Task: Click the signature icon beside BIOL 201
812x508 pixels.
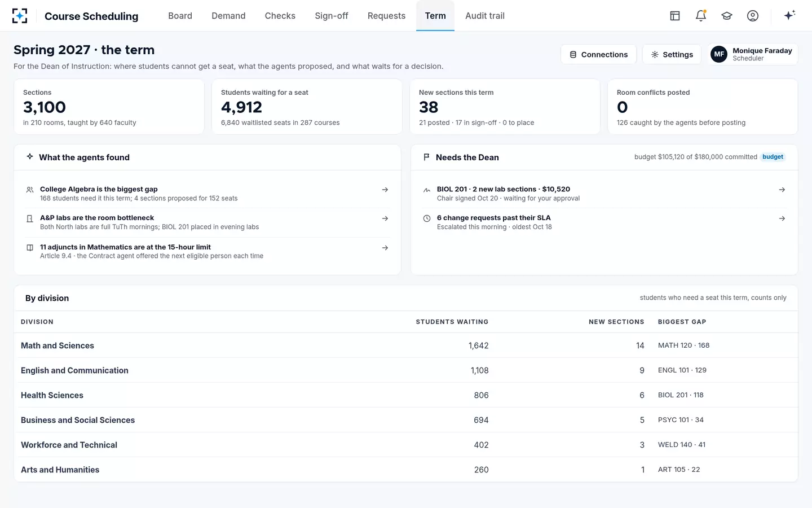Action: (x=427, y=190)
